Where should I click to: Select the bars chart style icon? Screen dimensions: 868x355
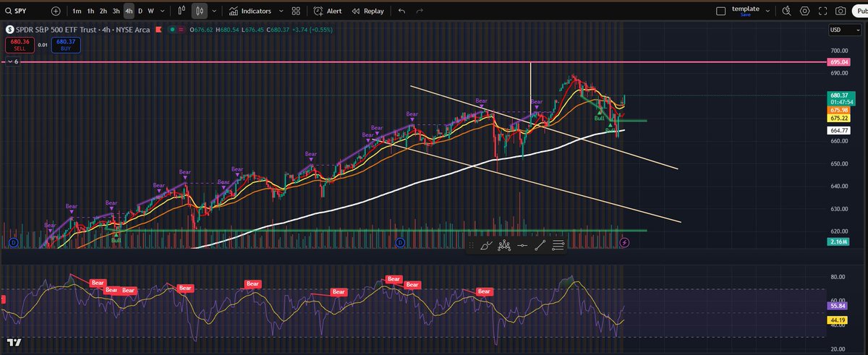pos(182,11)
